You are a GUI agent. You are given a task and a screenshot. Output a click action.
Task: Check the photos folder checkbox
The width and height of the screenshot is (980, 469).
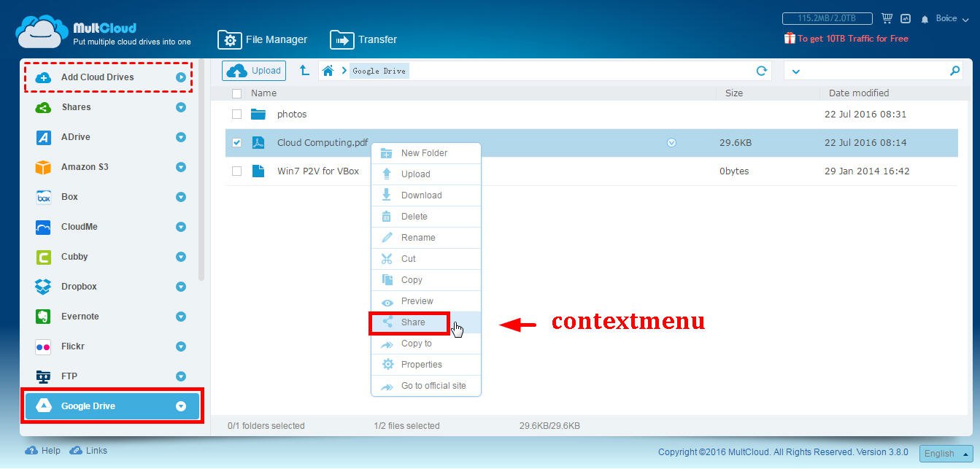pyautogui.click(x=236, y=115)
